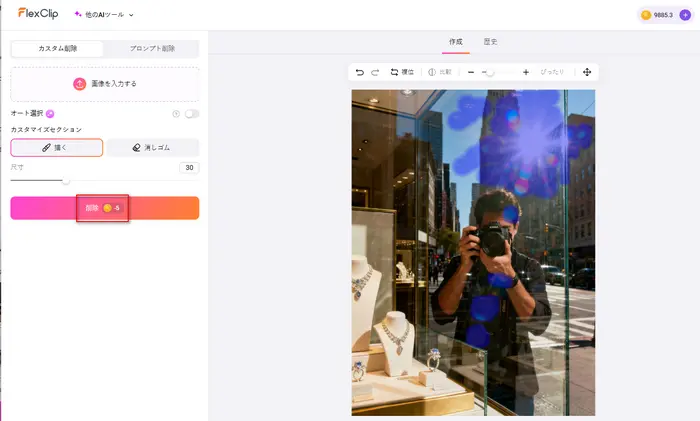The width and height of the screenshot is (700, 421).
Task: Click the 削除 remove button
Action: [x=104, y=208]
